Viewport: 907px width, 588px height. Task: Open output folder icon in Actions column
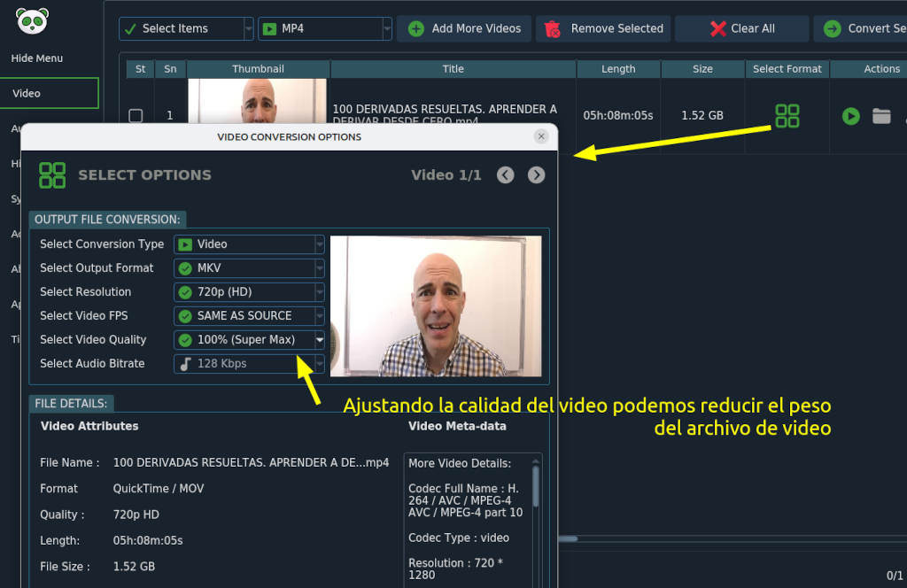(x=881, y=116)
